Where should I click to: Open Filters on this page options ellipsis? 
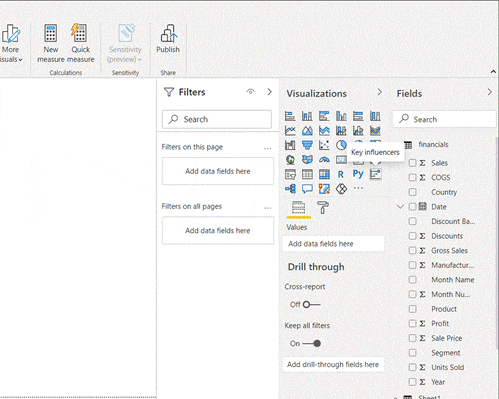pyautogui.click(x=268, y=148)
